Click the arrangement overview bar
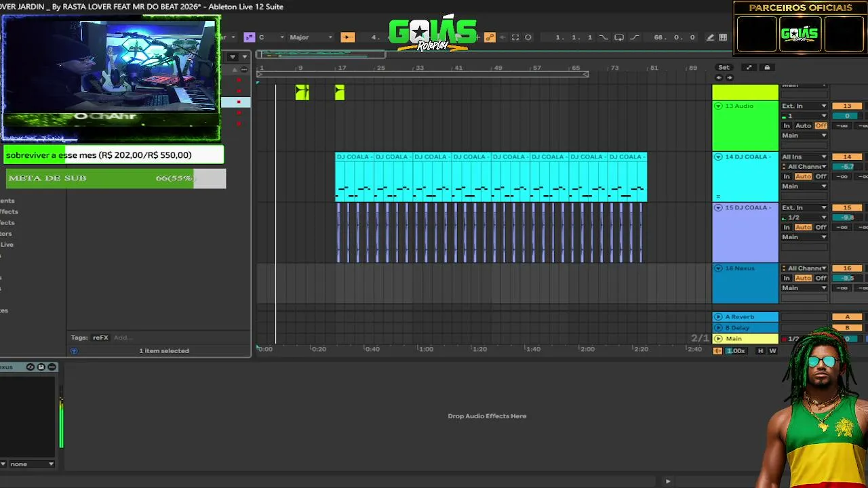 321,54
